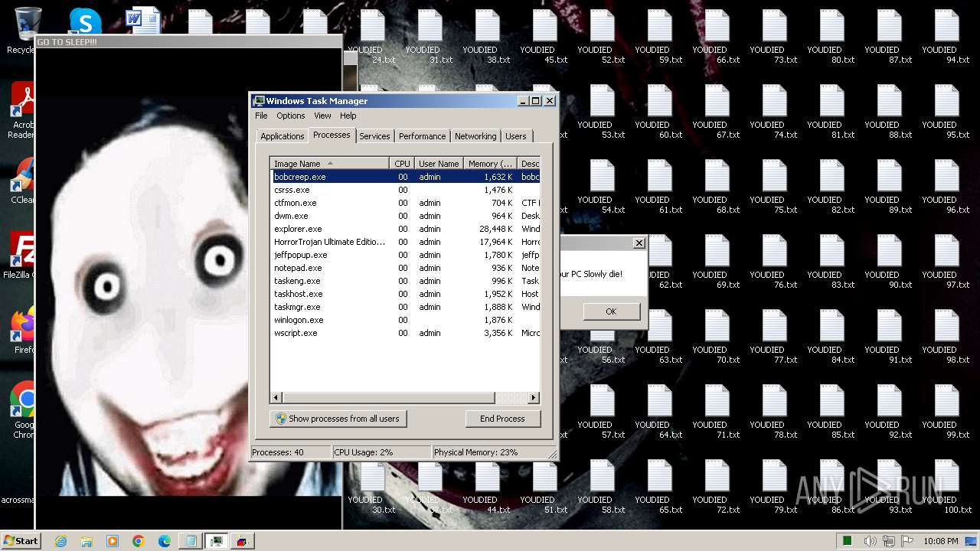Select the bobcreep.exe process row
Screen dimensions: 980x551
coord(405,177)
